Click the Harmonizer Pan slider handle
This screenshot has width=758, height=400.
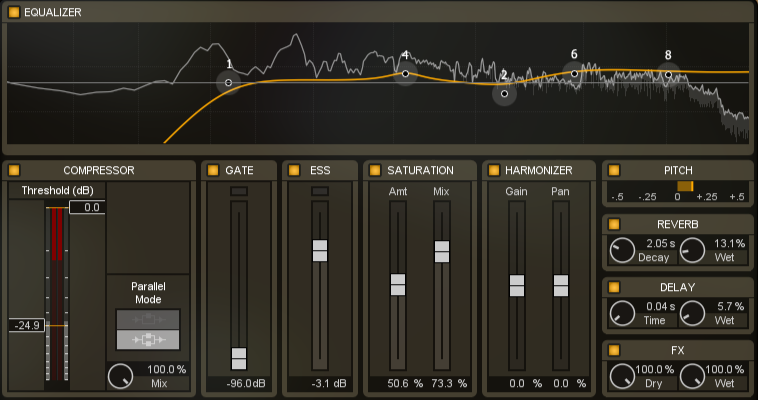click(x=561, y=285)
